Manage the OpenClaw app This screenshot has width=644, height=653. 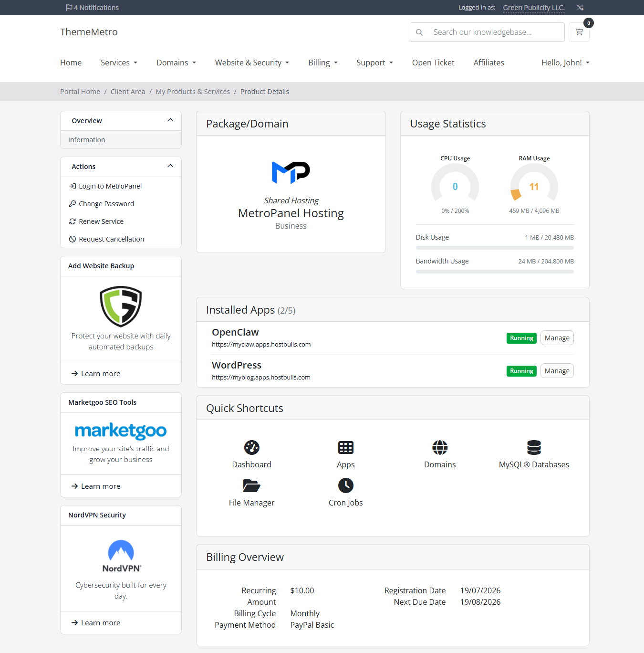(557, 338)
